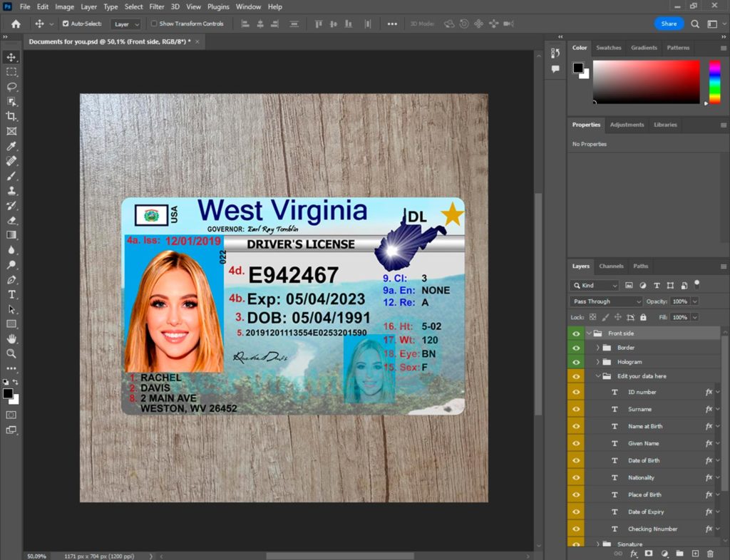Switch to the Channels tab
The image size is (730, 560).
point(611,266)
